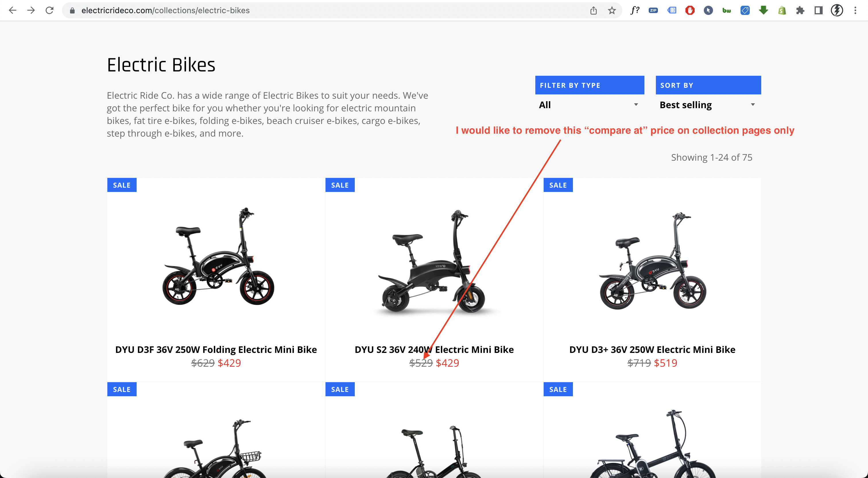The width and height of the screenshot is (868, 478).
Task: Click the address bar URL field
Action: tap(303, 10)
